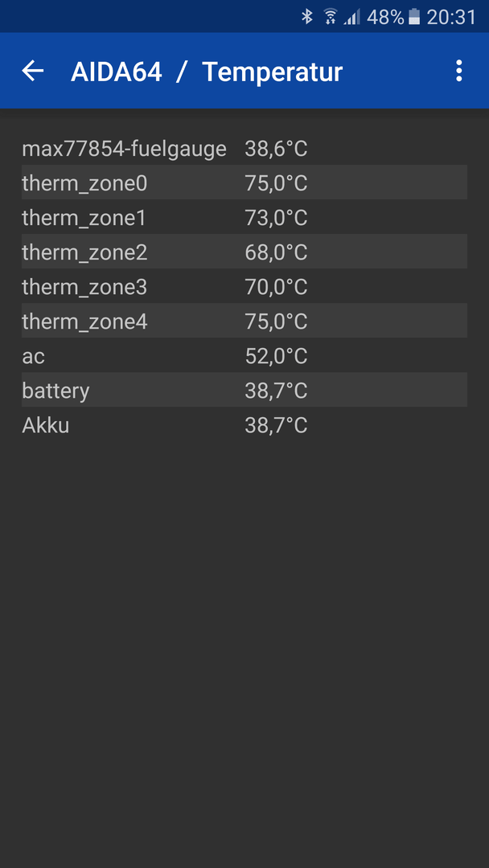Select the max77854-fuelgauge row
This screenshot has height=868, width=489.
coord(244,149)
